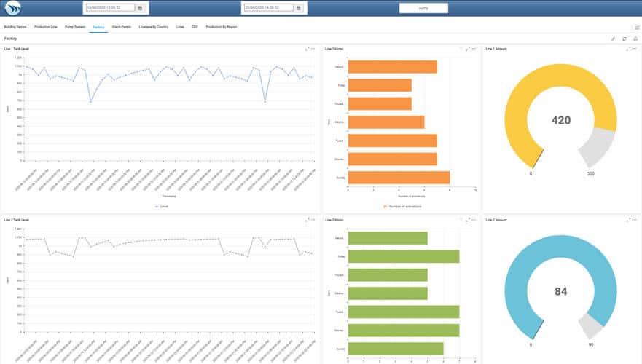The height and width of the screenshot is (364, 642).
Task: Open the Alarm Panels tab
Action: pos(122,26)
